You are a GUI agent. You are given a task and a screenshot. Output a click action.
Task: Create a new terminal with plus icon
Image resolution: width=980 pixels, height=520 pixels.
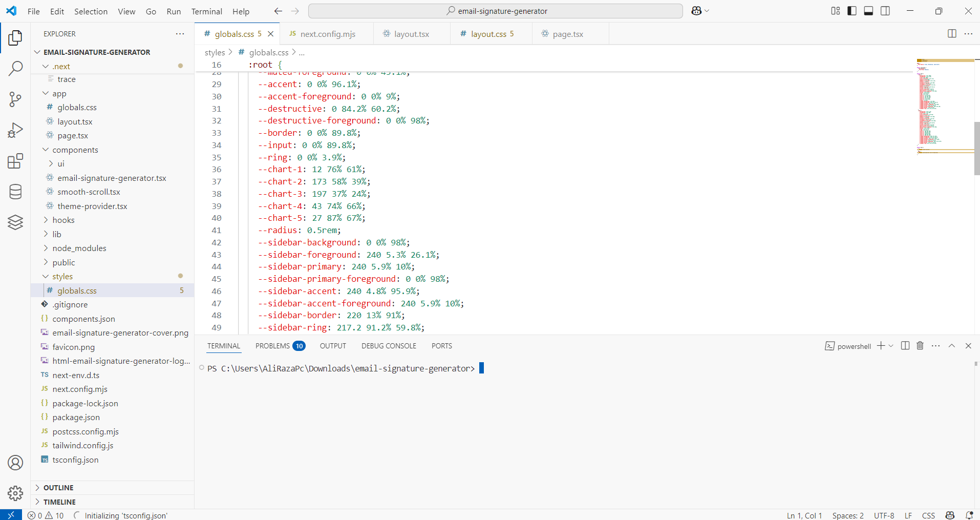pos(881,346)
